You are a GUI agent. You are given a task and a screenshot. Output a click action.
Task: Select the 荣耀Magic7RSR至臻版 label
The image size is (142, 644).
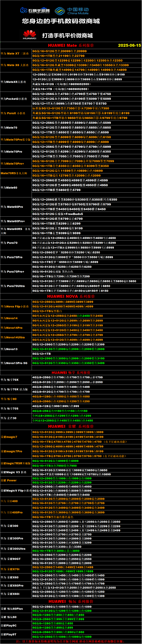pos(16,463)
